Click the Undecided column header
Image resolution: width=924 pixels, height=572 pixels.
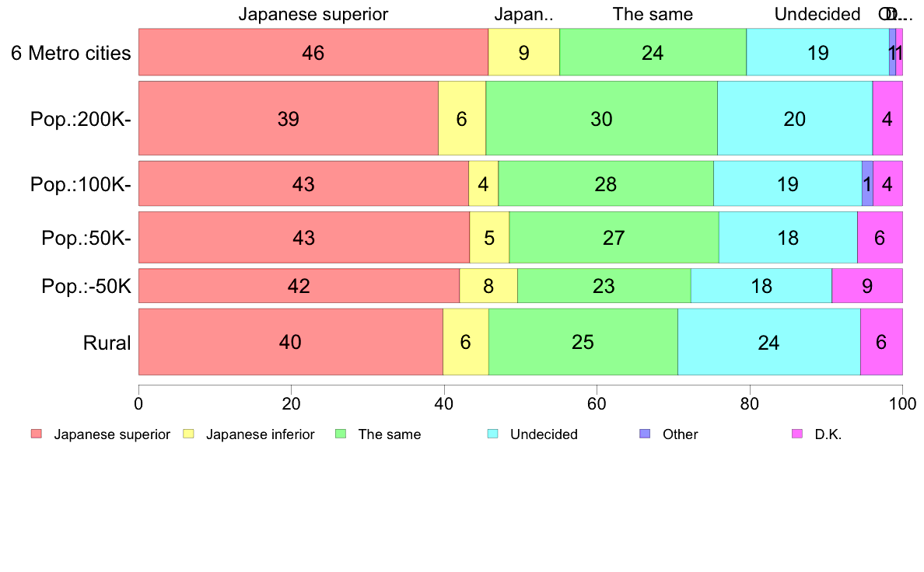tap(817, 14)
